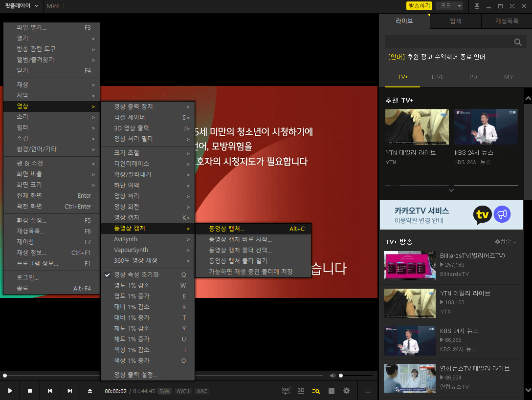
Task: Choose 동영상 캡처 폴더 열기 item
Action: 253,261
